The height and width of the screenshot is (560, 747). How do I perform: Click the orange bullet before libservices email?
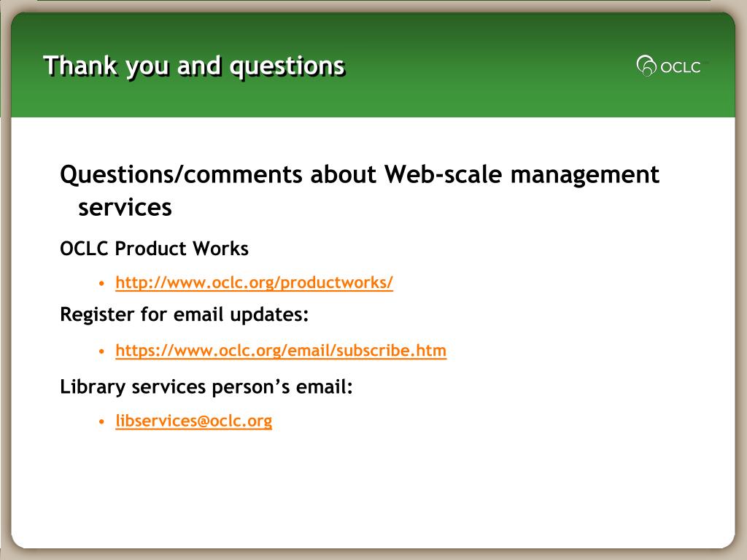pos(101,421)
